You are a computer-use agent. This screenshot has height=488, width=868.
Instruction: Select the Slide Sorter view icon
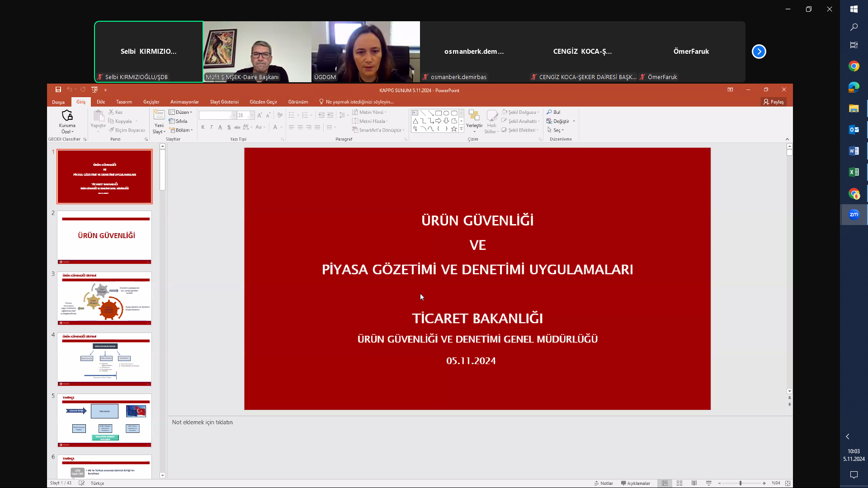pyautogui.click(x=679, y=483)
